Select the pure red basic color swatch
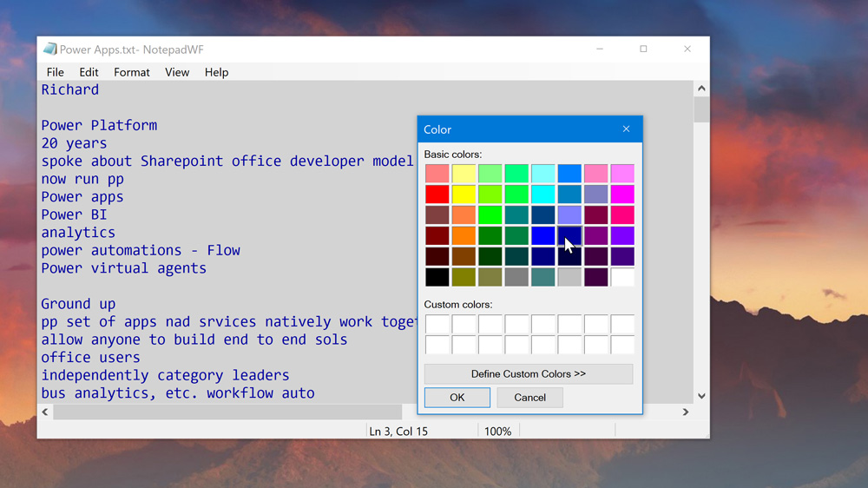This screenshot has width=868, height=488. [x=437, y=194]
